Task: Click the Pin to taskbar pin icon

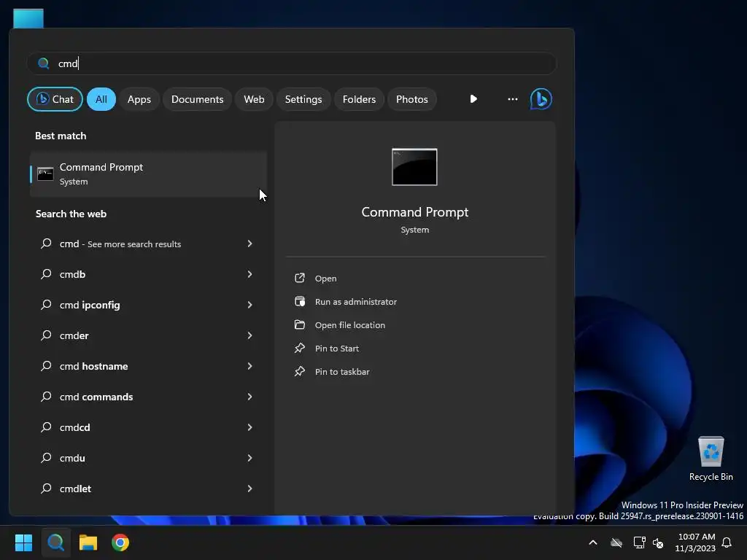Action: click(300, 371)
